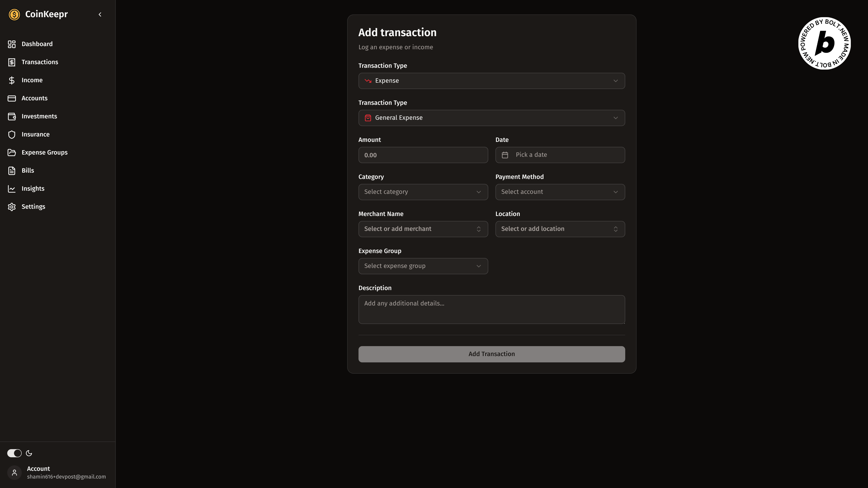Open Expense Groups in the sidebar
868x488 pixels.
point(45,152)
